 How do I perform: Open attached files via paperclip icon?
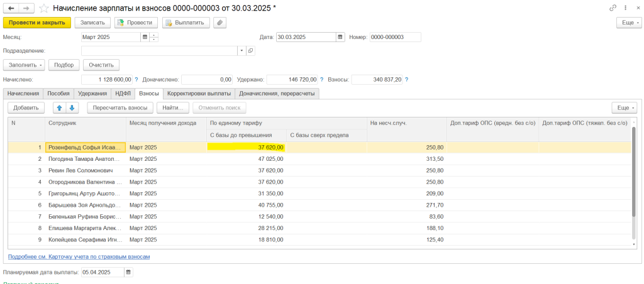click(219, 23)
